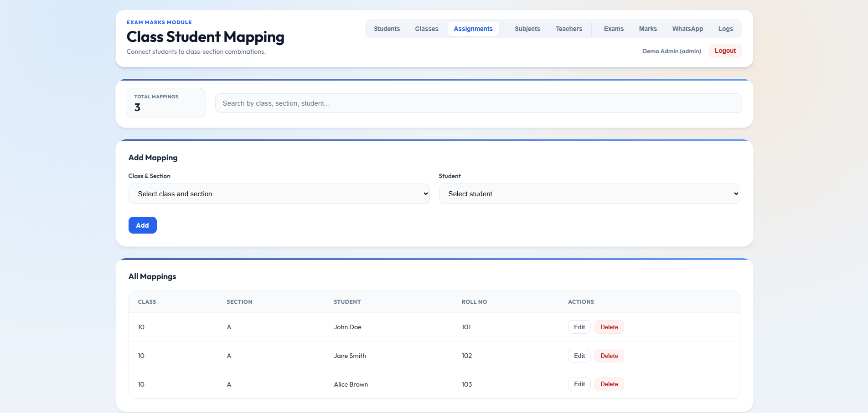Open the WhatsApp tab
868x413 pixels.
click(x=687, y=29)
